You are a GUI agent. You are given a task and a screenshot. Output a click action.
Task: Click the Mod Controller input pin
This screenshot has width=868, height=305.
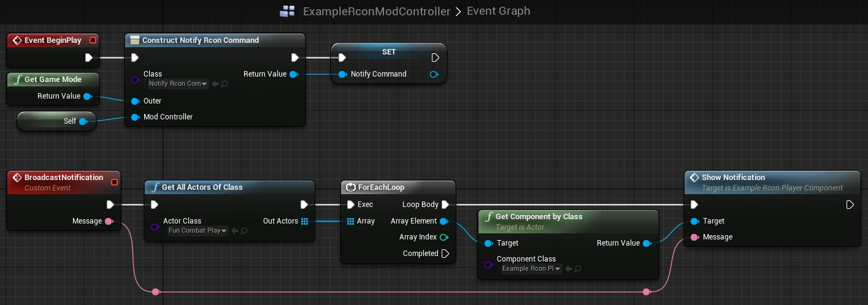click(135, 117)
